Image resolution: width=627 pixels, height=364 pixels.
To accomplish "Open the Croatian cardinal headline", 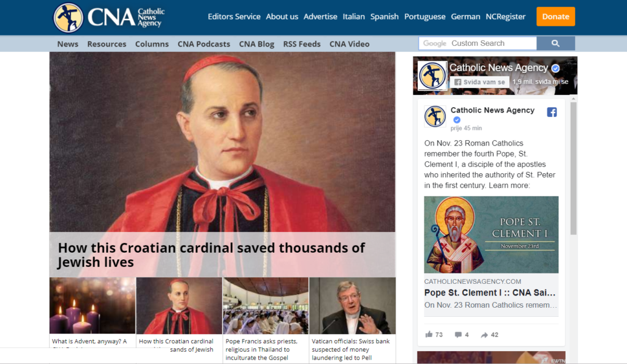I will 211,255.
